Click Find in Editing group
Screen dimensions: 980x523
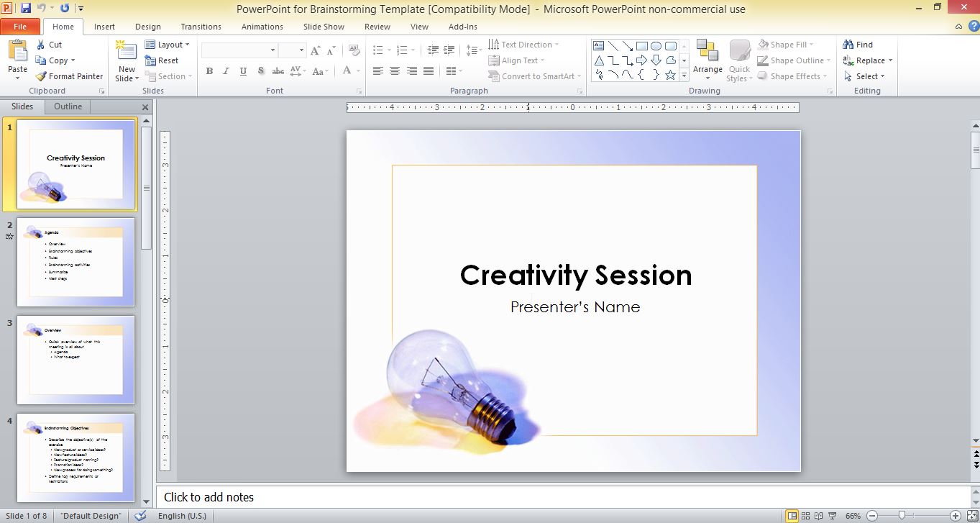(x=858, y=45)
